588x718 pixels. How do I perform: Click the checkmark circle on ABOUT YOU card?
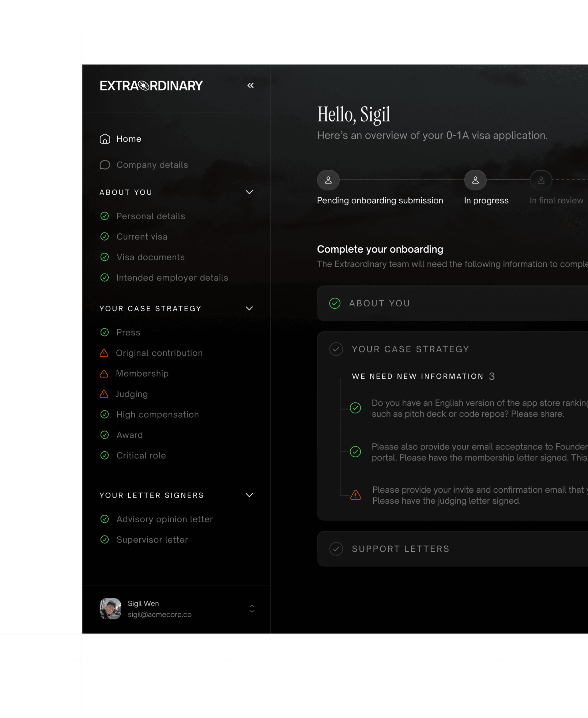point(335,303)
